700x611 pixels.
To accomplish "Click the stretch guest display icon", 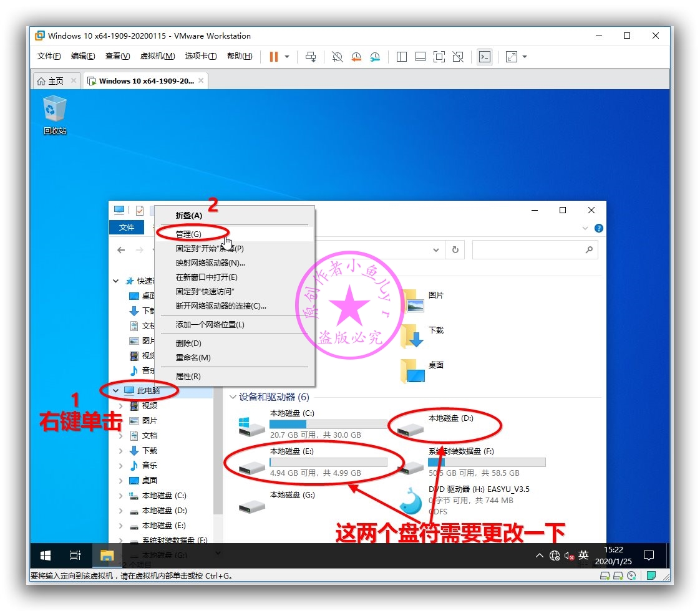I will [x=511, y=57].
